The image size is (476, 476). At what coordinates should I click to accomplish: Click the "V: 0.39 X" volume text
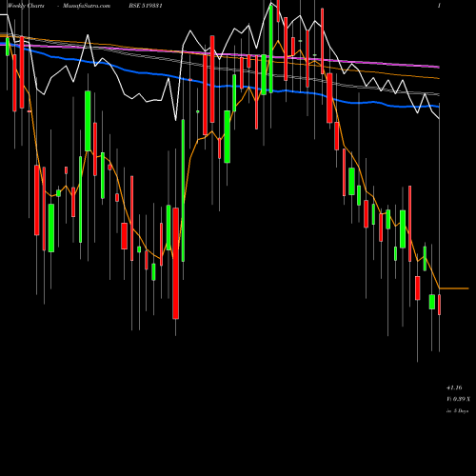458,399
